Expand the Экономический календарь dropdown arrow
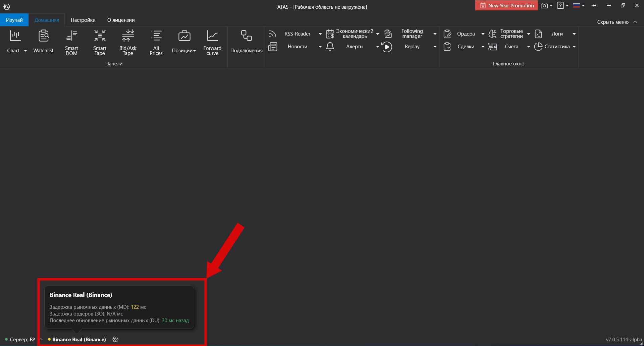The height and width of the screenshot is (346, 644). (377, 34)
